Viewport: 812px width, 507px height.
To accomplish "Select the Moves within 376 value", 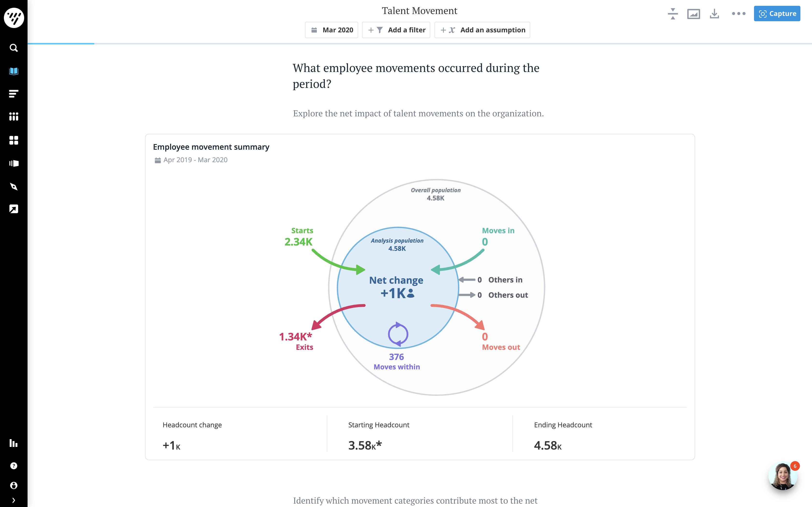I will (x=396, y=357).
